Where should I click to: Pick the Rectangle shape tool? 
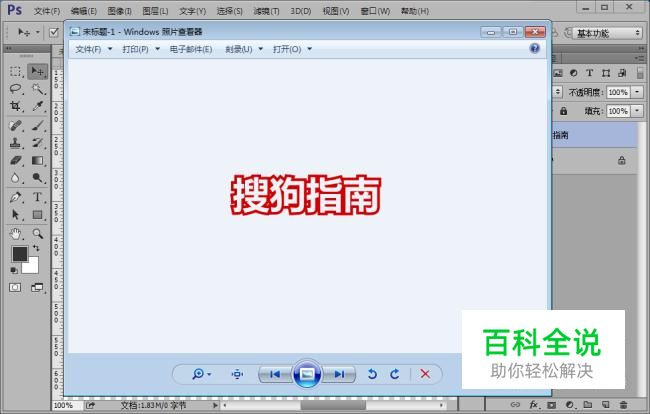tap(37, 214)
